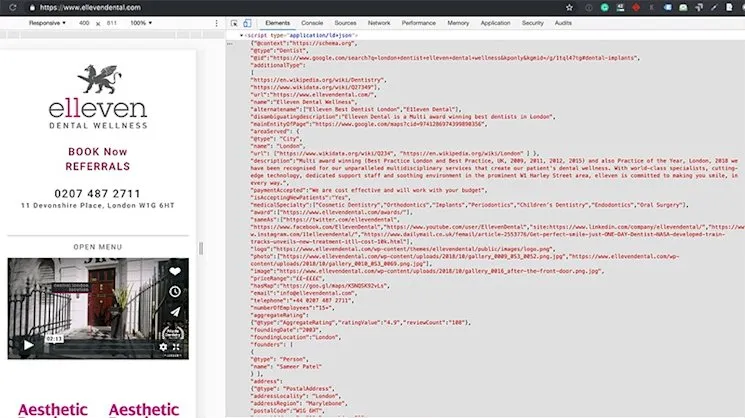This screenshot has width=745, height=418.
Task: Enter fullscreen on the video player
Action: tap(177, 347)
